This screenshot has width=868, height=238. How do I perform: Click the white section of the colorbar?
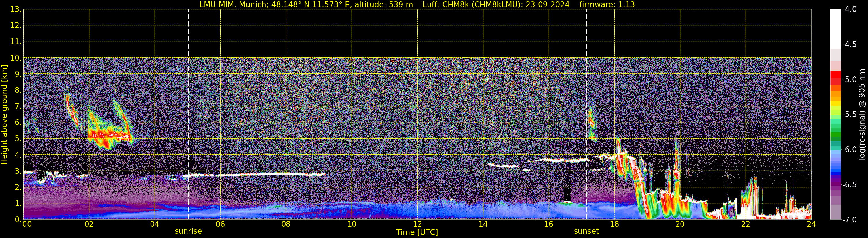836,29
